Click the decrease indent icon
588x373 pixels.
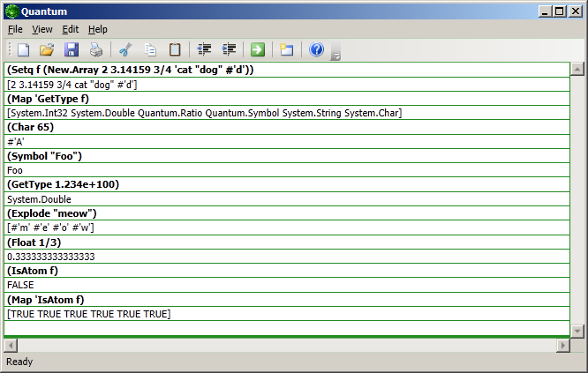click(204, 49)
